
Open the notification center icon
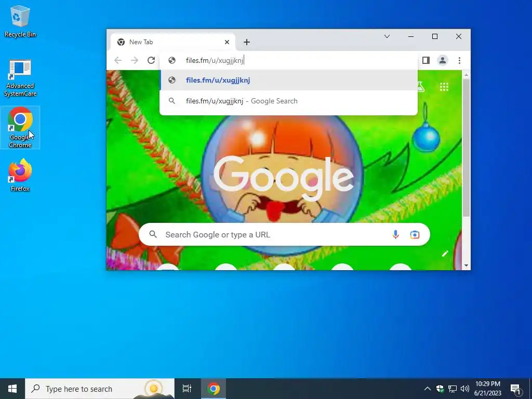(516, 389)
